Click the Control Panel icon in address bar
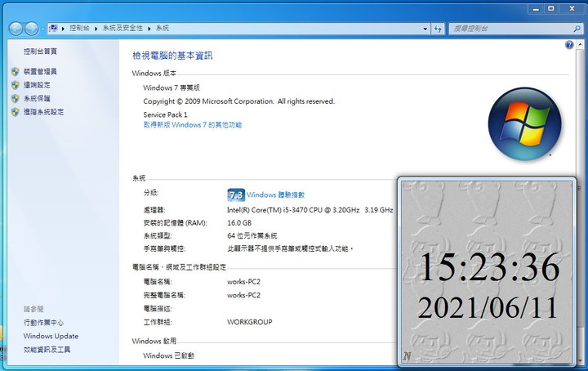Viewport: 588px width, 371px height. click(53, 28)
